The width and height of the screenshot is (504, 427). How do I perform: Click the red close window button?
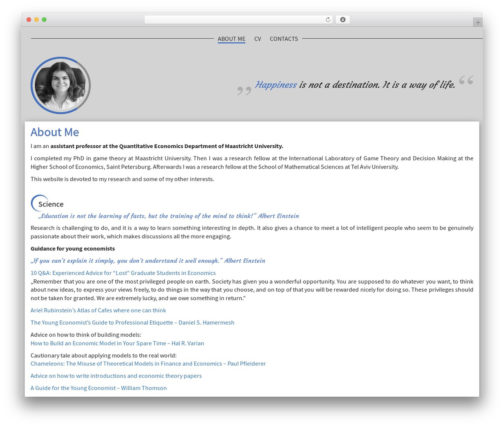pyautogui.click(x=29, y=20)
